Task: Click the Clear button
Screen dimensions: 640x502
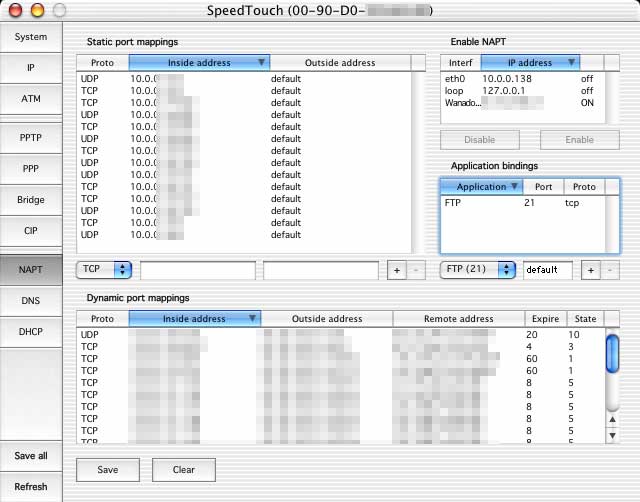Action: point(184,470)
